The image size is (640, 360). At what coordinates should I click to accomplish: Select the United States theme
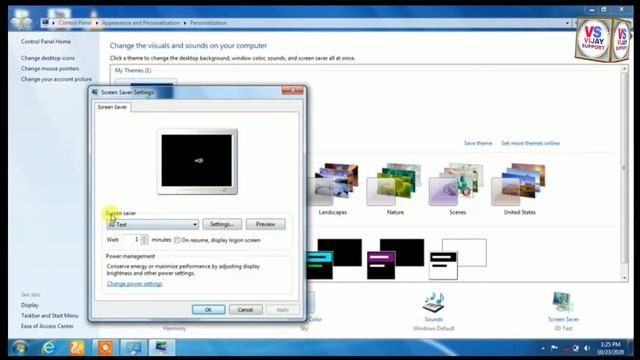(519, 189)
